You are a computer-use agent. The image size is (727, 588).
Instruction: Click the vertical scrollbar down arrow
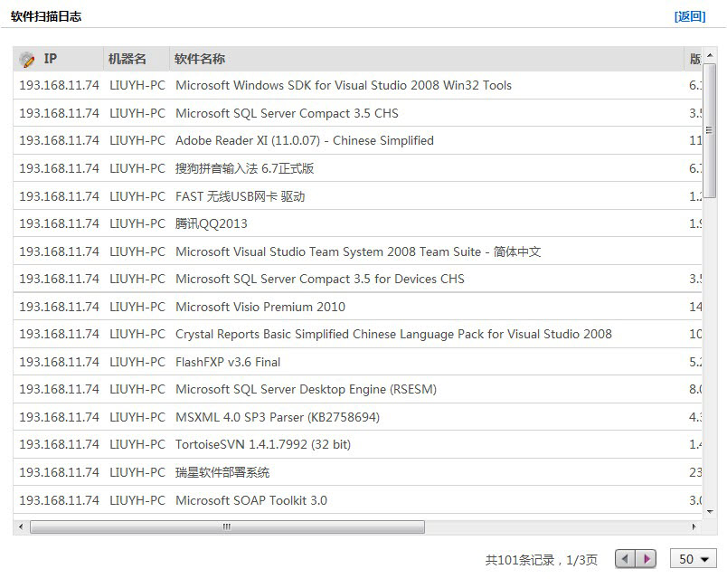pyautogui.click(x=710, y=510)
